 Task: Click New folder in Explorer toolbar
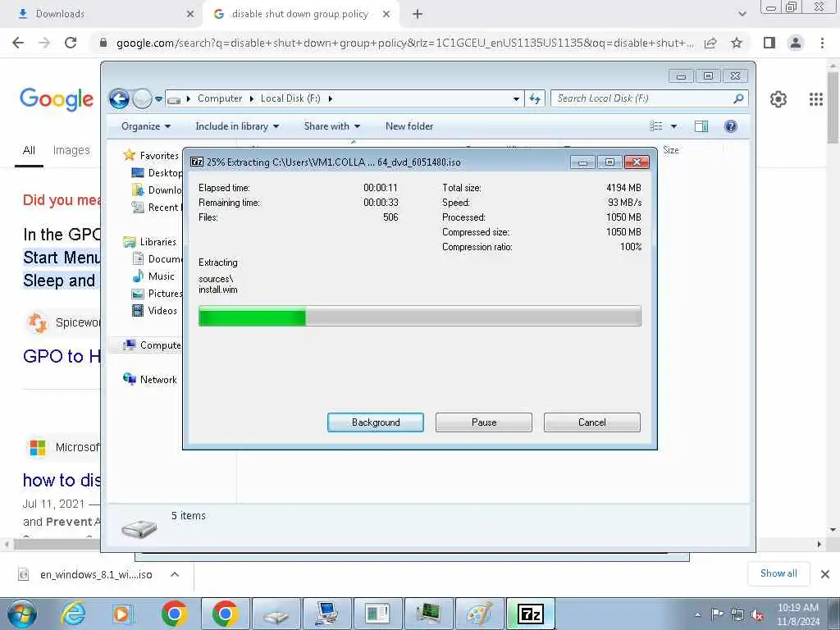409,126
